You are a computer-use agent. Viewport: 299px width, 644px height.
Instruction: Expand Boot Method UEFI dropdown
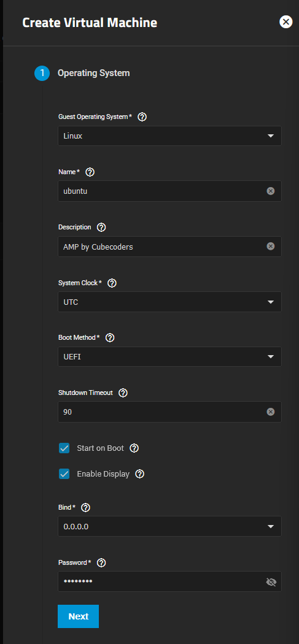click(170, 356)
